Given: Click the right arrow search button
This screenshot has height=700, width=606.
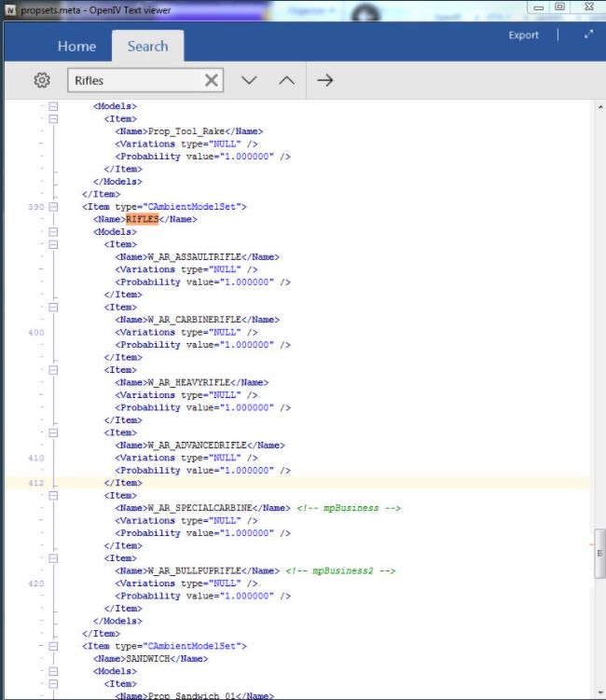Looking at the screenshot, I should pyautogui.click(x=324, y=80).
